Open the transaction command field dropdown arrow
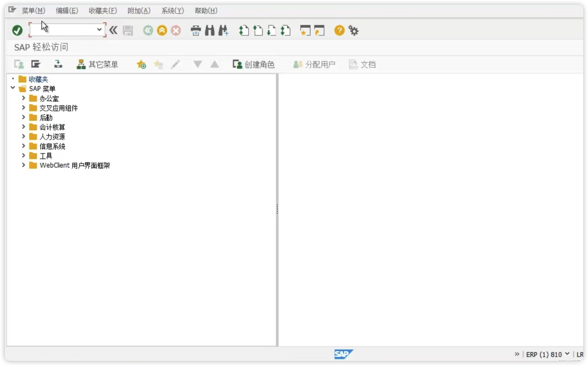Screen dimensions: 588x366 click(x=99, y=30)
